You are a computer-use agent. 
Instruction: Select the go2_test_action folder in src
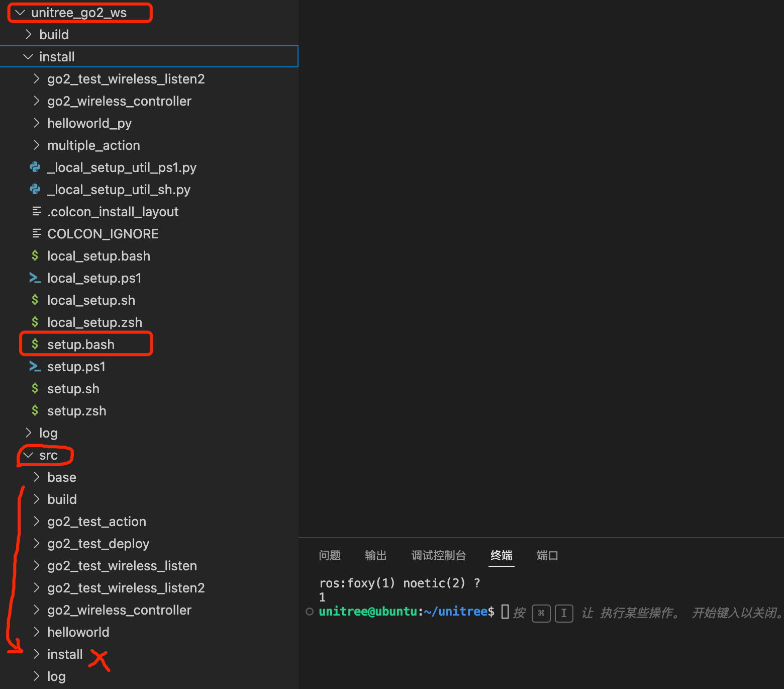coord(96,522)
